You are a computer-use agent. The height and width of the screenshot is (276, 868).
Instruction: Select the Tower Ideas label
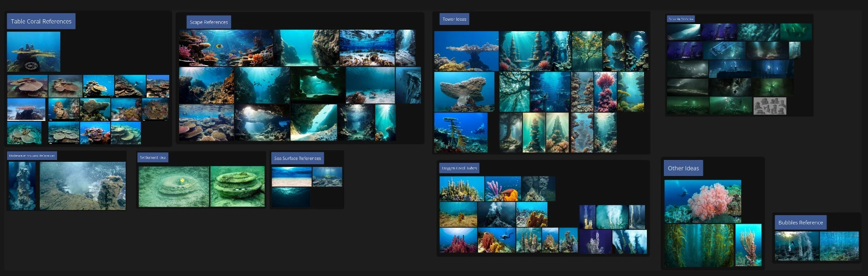455,19
